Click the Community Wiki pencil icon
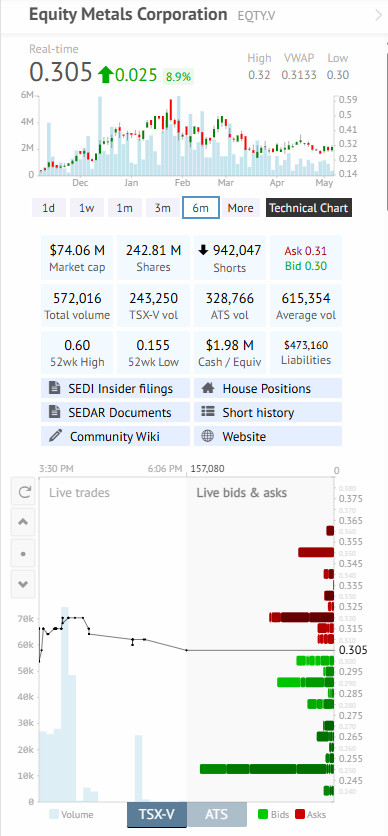 (x=55, y=436)
